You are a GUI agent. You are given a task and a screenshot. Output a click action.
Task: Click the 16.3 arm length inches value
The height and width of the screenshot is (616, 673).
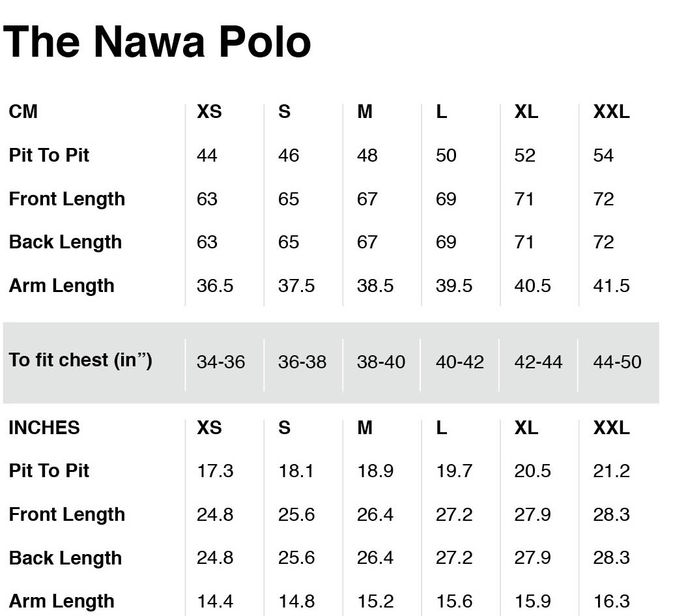click(x=611, y=602)
